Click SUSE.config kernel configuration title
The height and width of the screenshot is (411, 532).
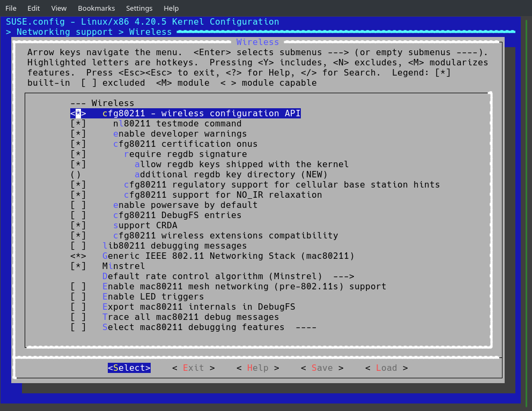(x=143, y=22)
